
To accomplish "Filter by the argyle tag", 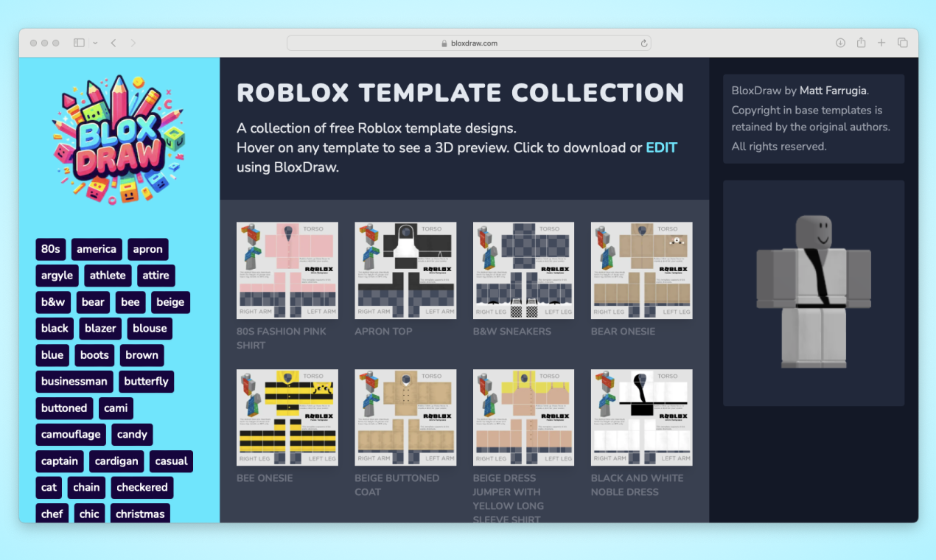I will 57,276.
